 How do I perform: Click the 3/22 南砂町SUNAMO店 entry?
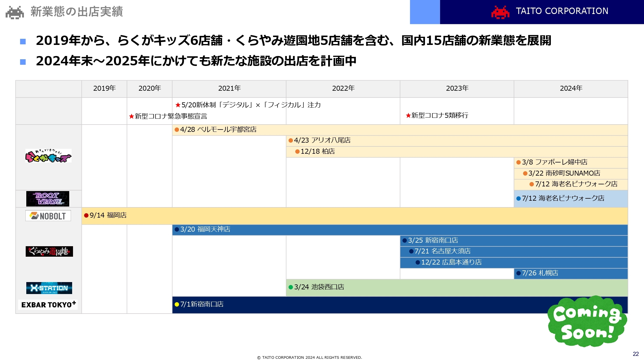coord(571,174)
